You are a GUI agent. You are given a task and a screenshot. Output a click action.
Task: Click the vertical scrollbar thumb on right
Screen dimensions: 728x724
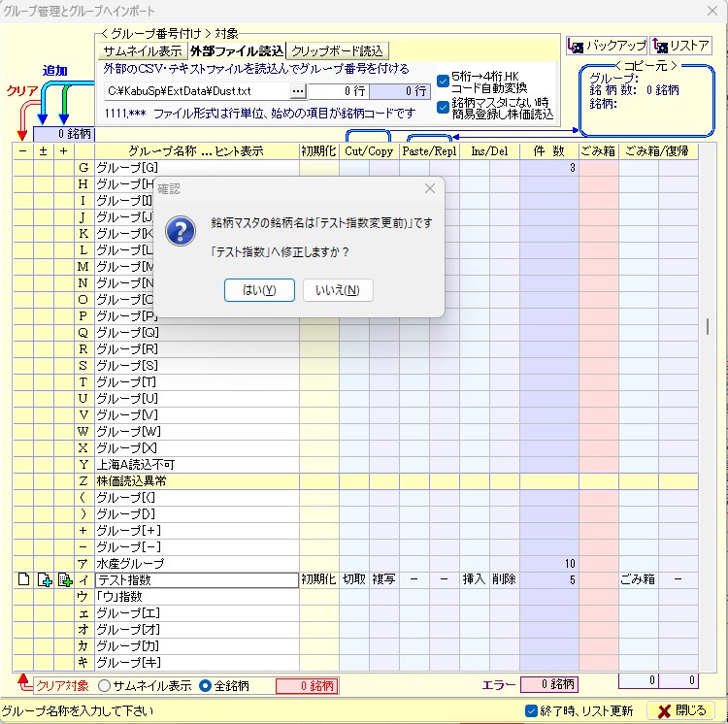click(x=708, y=325)
